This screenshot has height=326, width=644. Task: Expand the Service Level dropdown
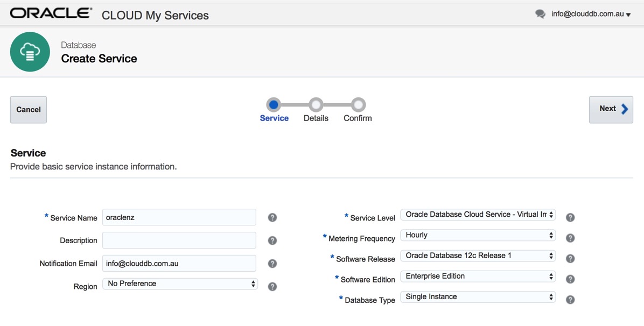tap(478, 215)
